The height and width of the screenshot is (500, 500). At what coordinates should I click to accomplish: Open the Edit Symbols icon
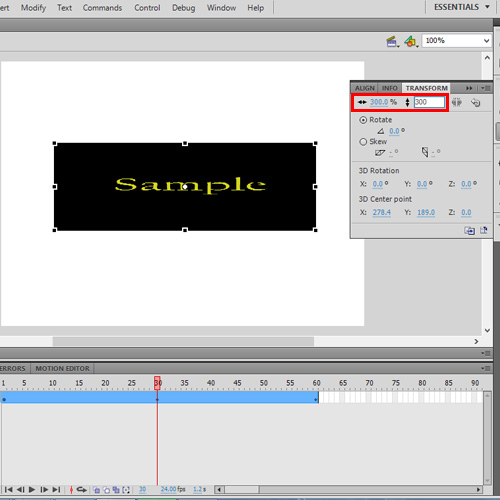point(411,42)
